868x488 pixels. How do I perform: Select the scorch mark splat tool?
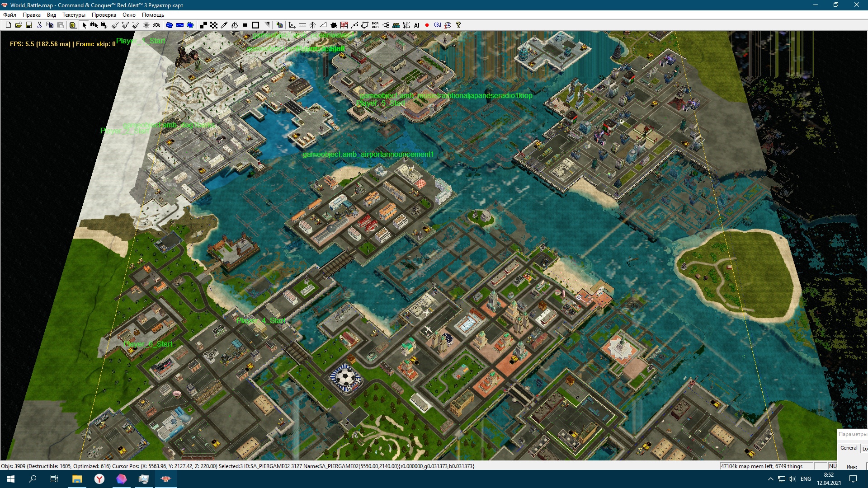pyautogui.click(x=334, y=25)
